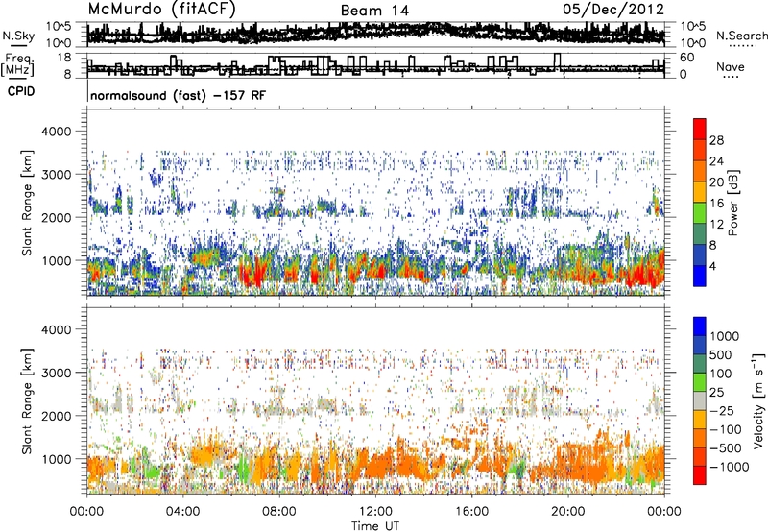Click the 4000 tick on power panel
Viewport: 768px width, 532px height.
[56, 132]
